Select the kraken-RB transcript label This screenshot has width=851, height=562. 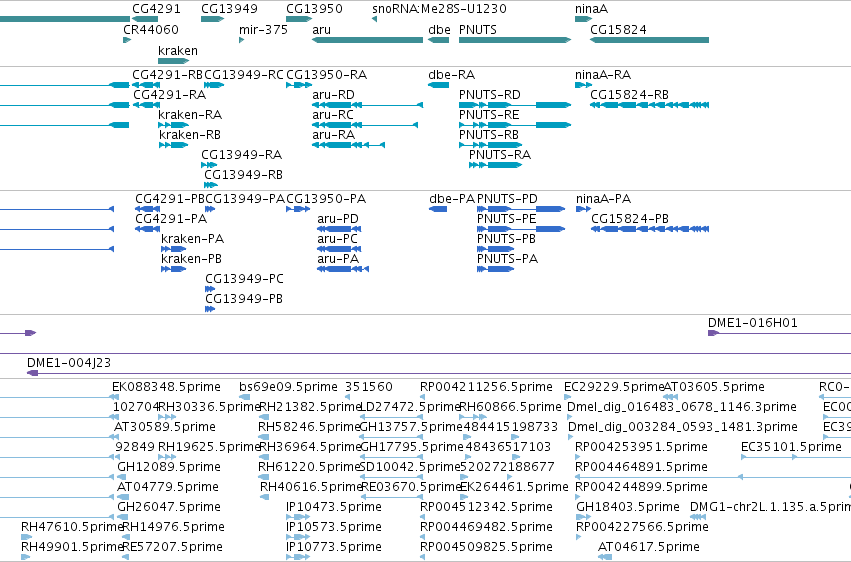[x=190, y=135]
